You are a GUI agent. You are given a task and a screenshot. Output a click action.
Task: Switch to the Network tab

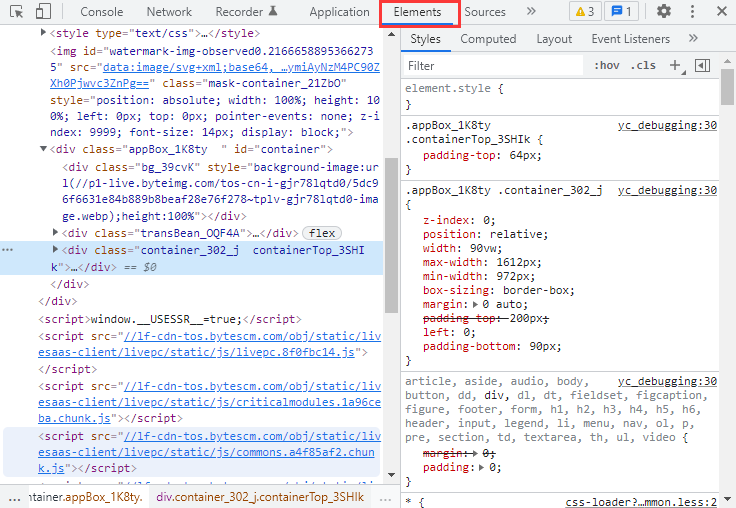coord(169,12)
